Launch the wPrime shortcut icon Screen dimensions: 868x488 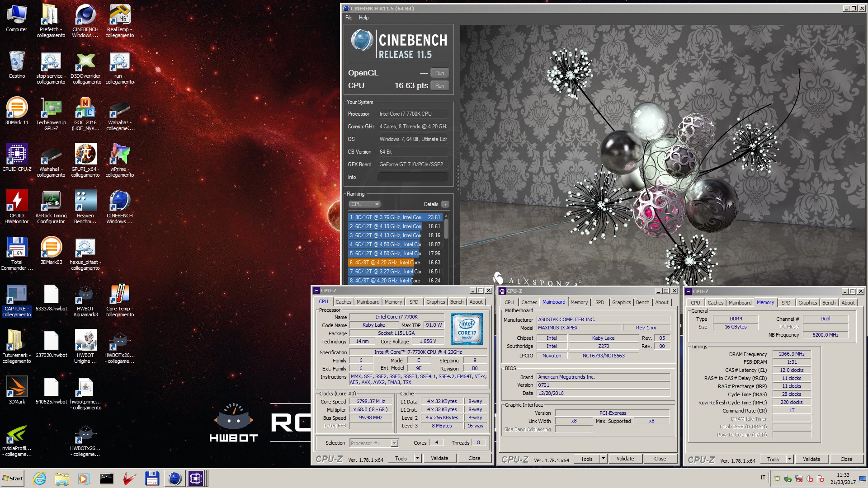tap(120, 161)
